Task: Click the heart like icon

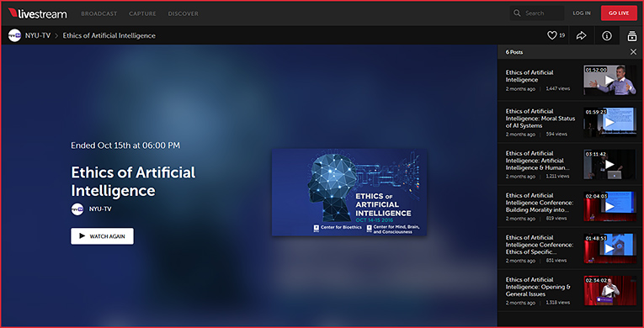Action: [x=552, y=35]
